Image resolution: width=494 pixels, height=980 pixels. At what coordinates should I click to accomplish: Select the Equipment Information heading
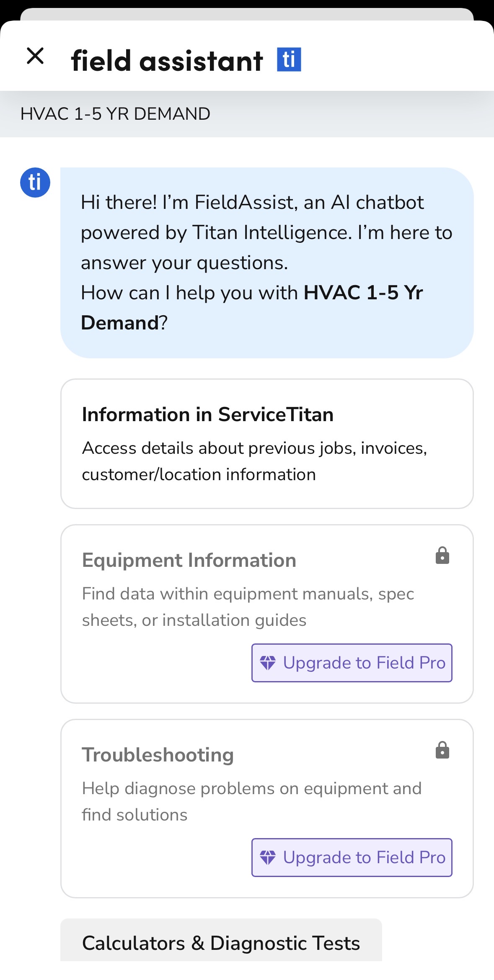[189, 560]
